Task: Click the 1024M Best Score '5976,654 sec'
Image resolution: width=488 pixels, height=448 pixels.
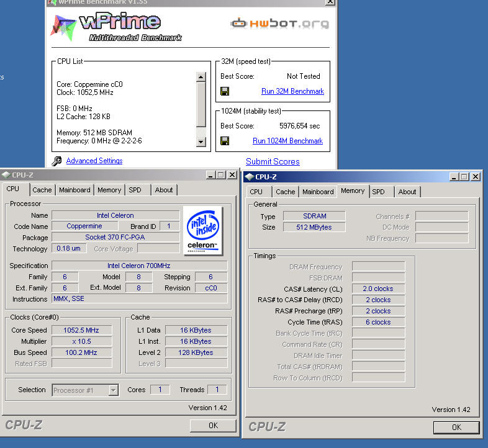Action: pyautogui.click(x=299, y=126)
